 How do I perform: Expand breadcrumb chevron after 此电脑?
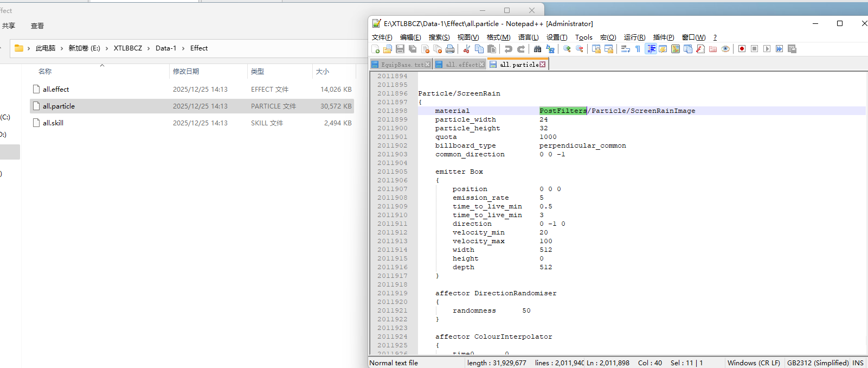click(62, 48)
